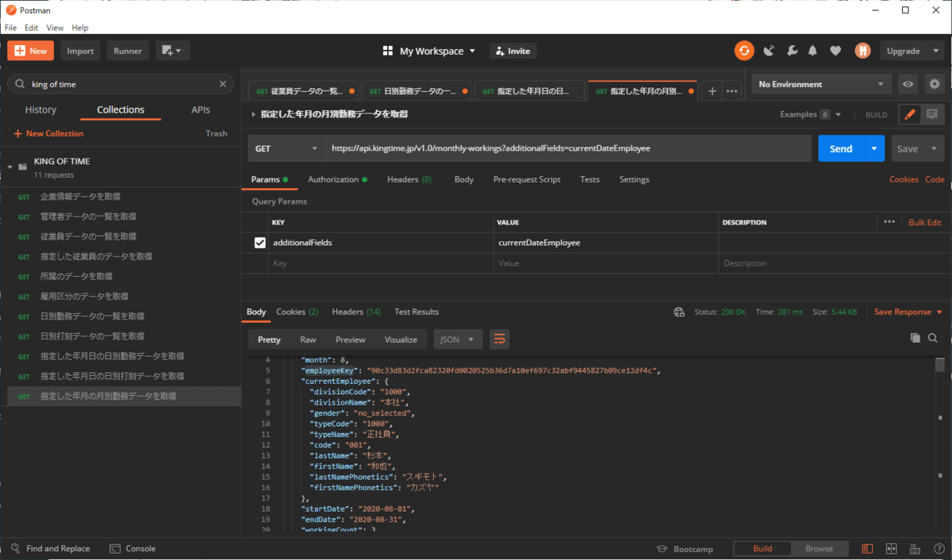
Task: Copy response with the copy icon
Action: point(916,339)
